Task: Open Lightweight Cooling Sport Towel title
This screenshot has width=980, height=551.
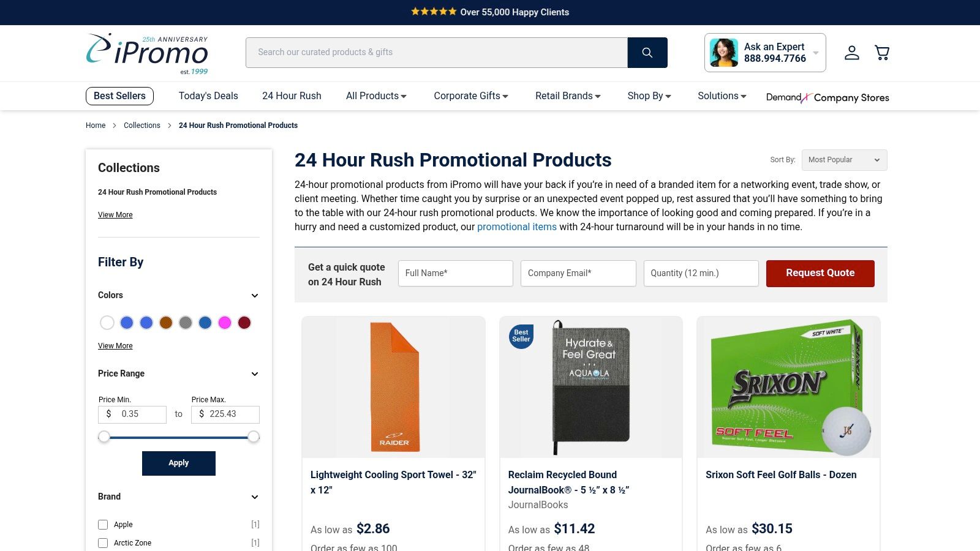Action: [393, 482]
